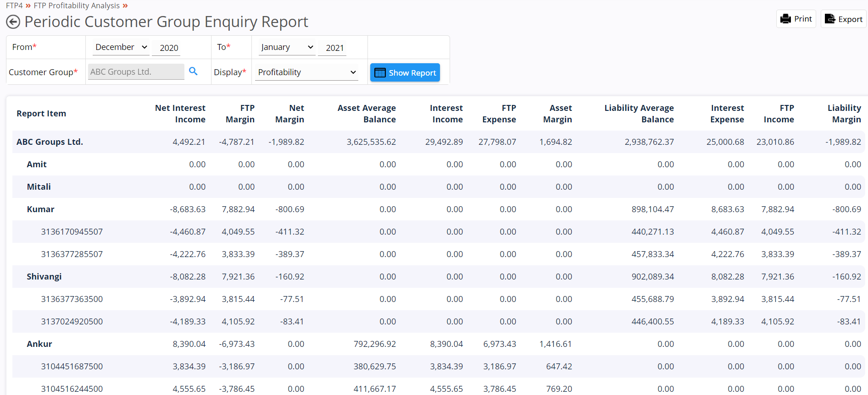The width and height of the screenshot is (868, 395).
Task: Click the Asset Average Balance column header
Action: pos(367,114)
